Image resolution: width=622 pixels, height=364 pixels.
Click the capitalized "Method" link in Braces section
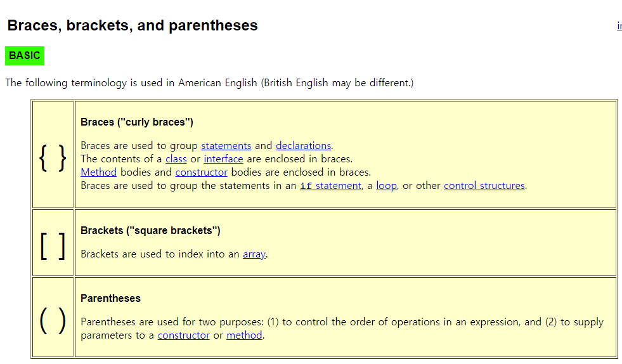pyautogui.click(x=98, y=172)
